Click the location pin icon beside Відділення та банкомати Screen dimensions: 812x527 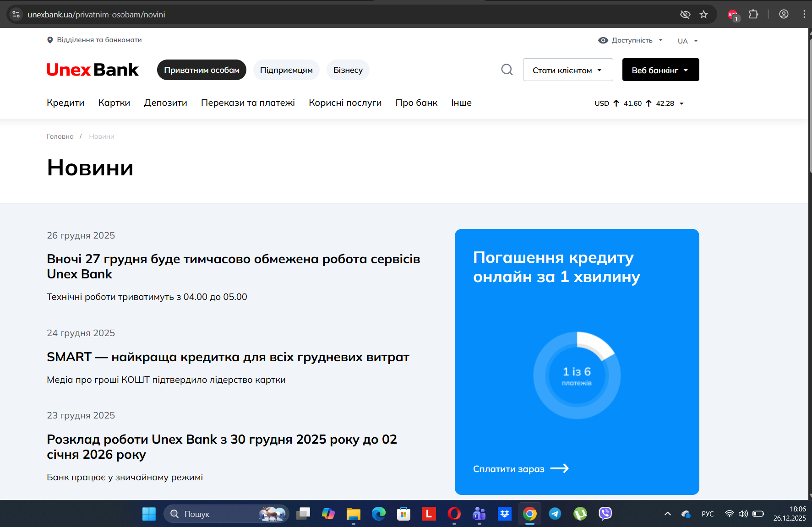(x=50, y=40)
